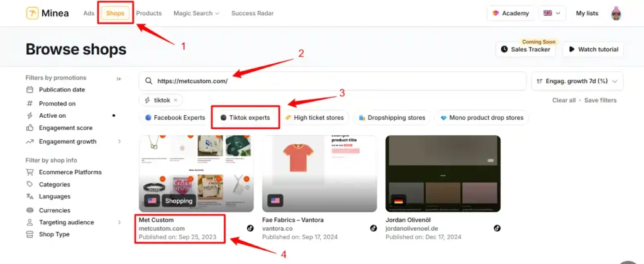Click jordanolivenoel.de domain text
This screenshot has width=644, height=264.
(411, 229)
